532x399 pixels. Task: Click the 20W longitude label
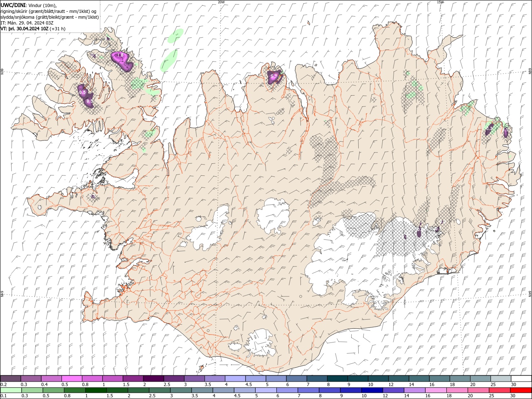point(221,2)
